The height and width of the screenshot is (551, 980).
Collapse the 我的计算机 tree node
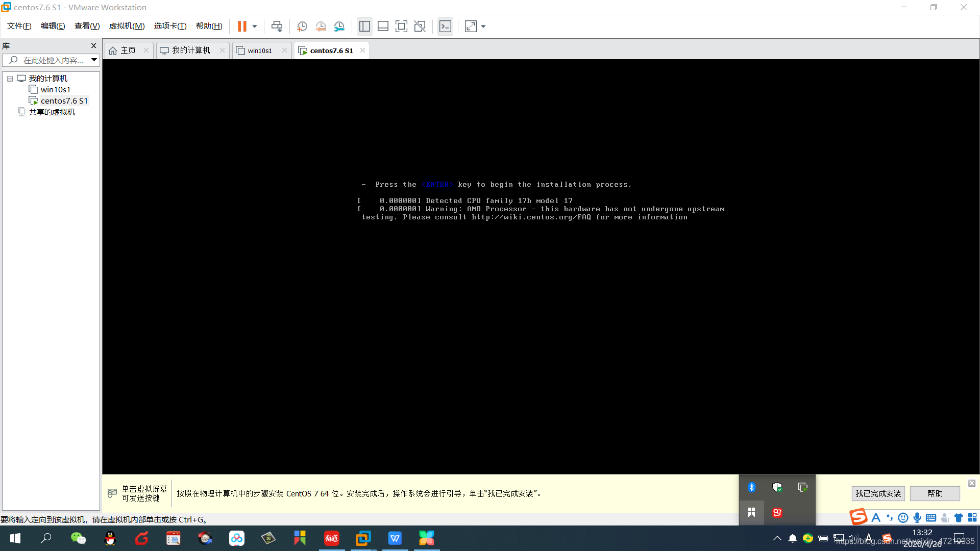10,79
